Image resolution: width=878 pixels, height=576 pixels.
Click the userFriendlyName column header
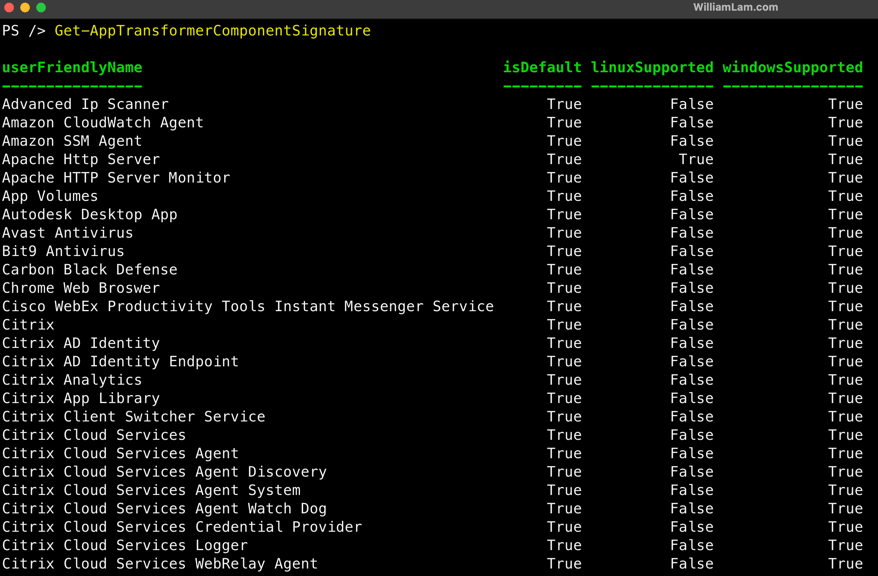click(72, 67)
